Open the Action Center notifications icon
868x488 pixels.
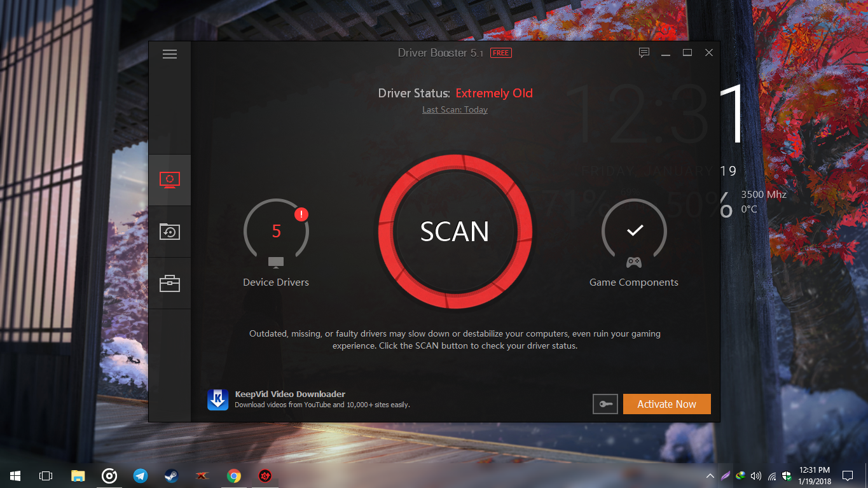pyautogui.click(x=848, y=475)
